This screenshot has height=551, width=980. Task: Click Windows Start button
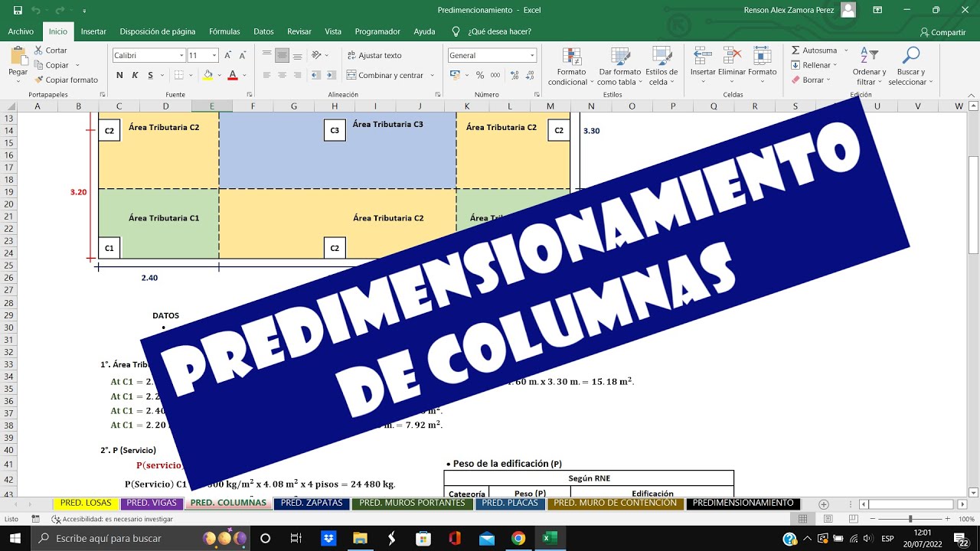15,538
